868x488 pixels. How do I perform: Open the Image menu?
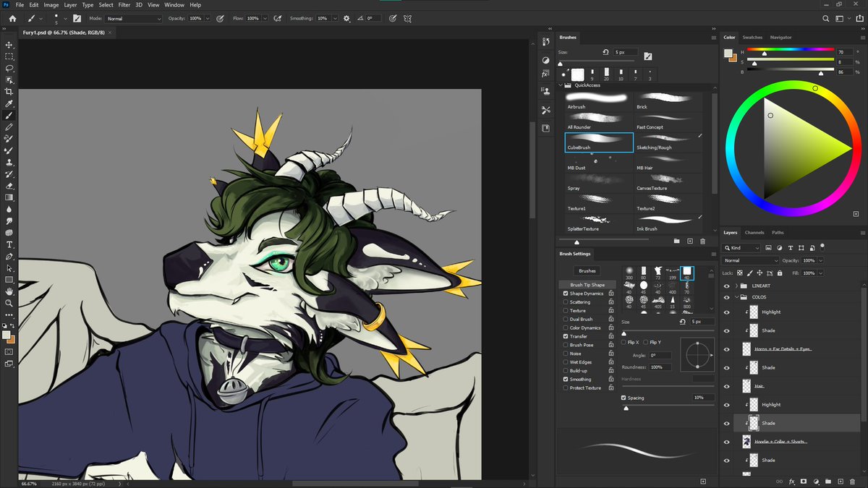click(51, 5)
